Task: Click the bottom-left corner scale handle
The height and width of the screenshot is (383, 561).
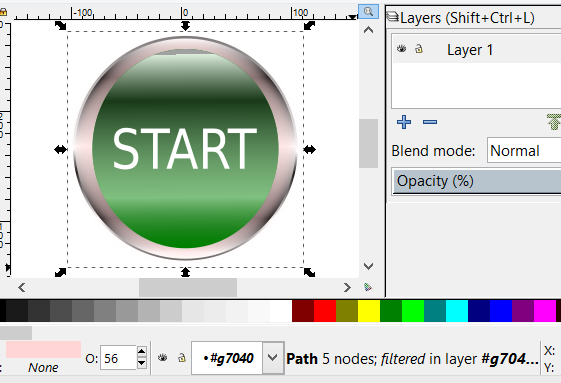Action: [x=60, y=272]
